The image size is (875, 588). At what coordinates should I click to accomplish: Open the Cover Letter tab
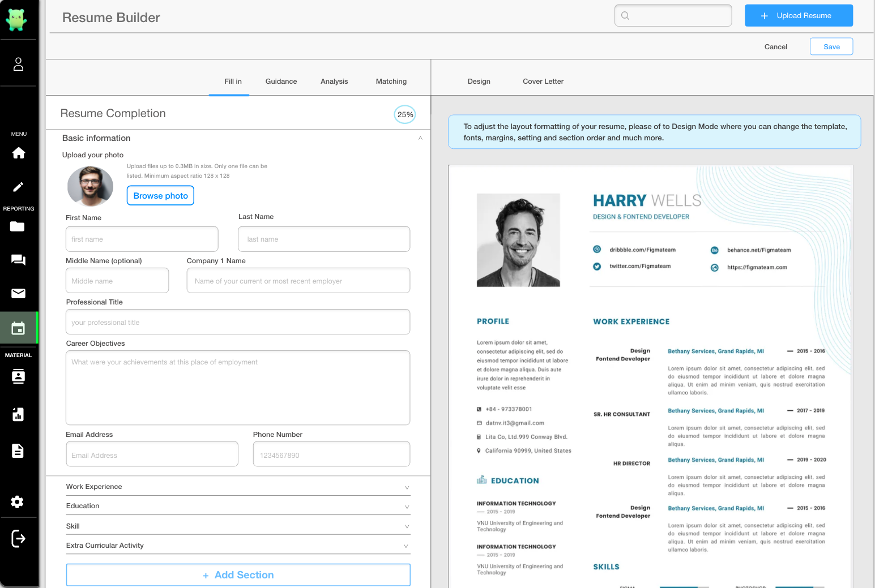click(x=543, y=81)
